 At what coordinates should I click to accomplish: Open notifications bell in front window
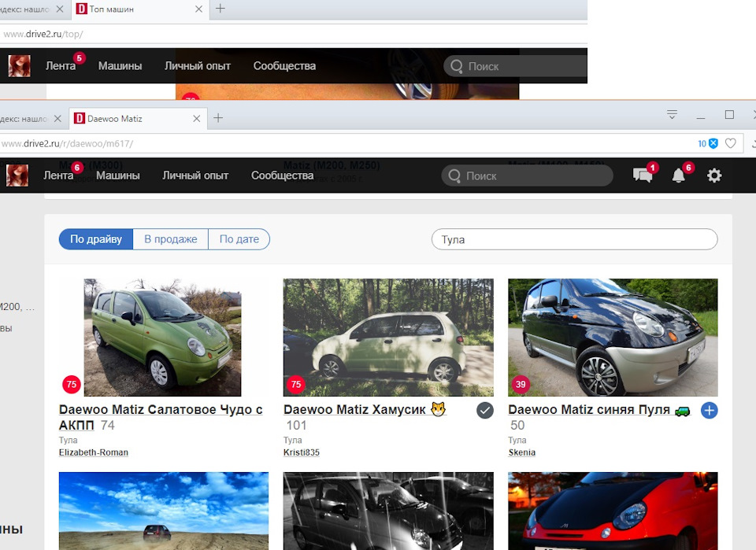(x=678, y=175)
